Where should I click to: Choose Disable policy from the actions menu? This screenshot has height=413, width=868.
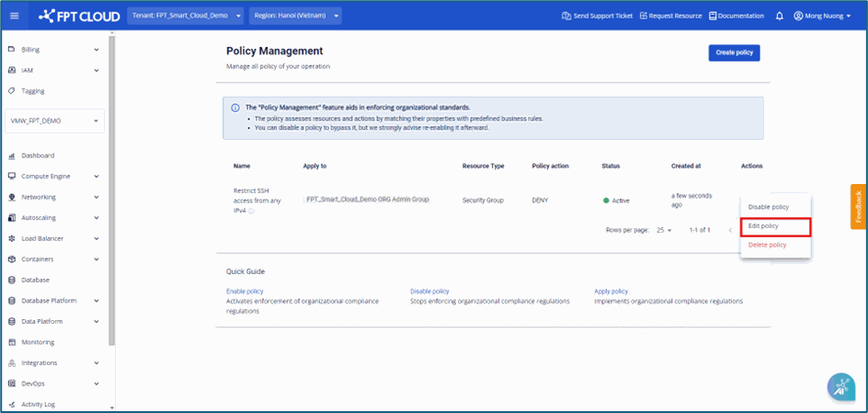pyautogui.click(x=775, y=206)
